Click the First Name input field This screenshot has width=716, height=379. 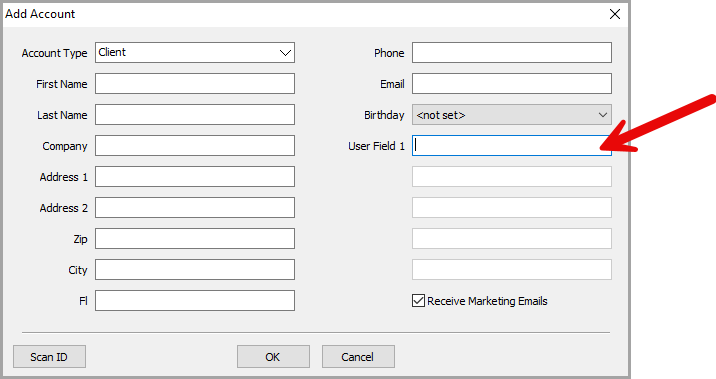[195, 84]
